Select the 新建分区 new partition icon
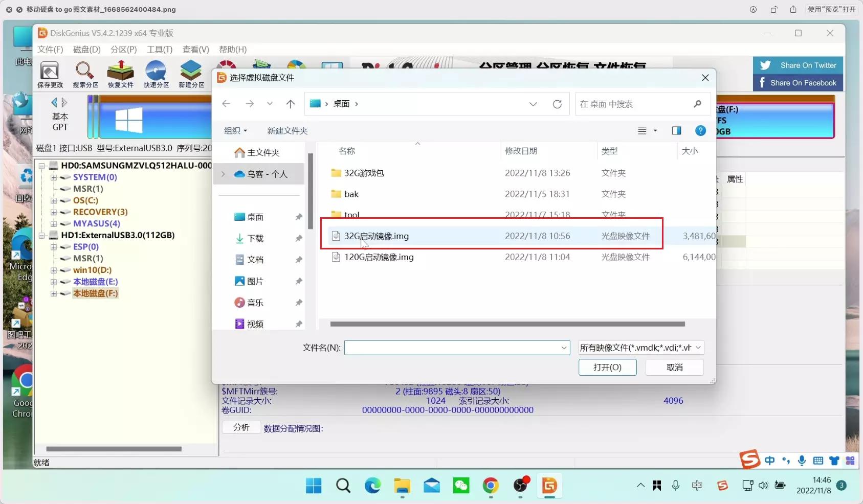This screenshot has height=504, width=863. (191, 74)
